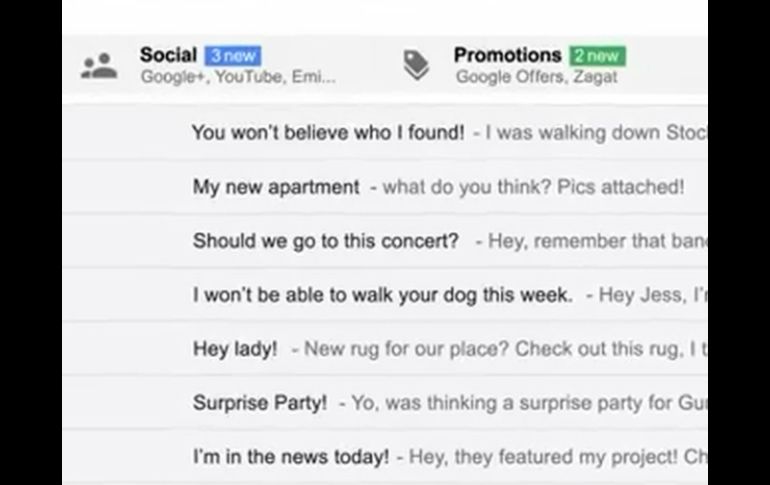The image size is (770, 485).
Task: Open "Should we go to this concert?" message
Action: (326, 241)
